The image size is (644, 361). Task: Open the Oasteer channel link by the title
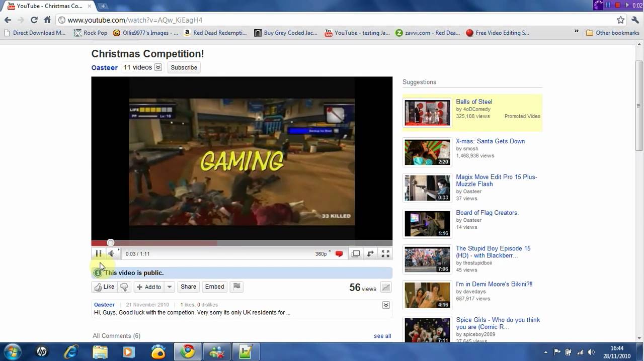(105, 67)
